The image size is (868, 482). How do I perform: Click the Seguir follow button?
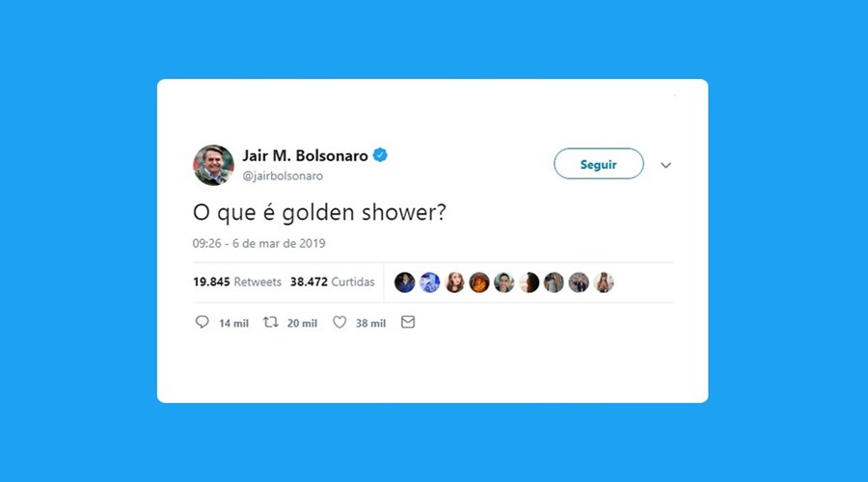[598, 164]
